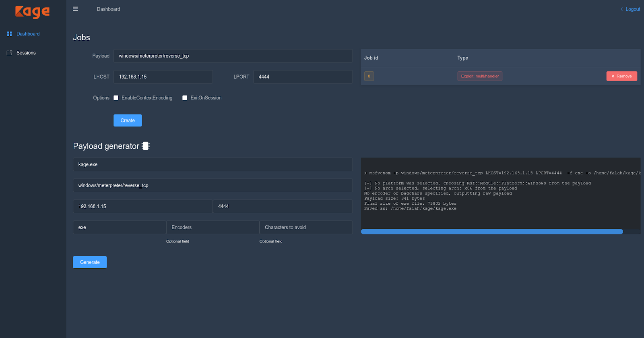644x338 pixels.
Task: Click the Dashboard breadcrumb in header
Action: click(x=108, y=9)
